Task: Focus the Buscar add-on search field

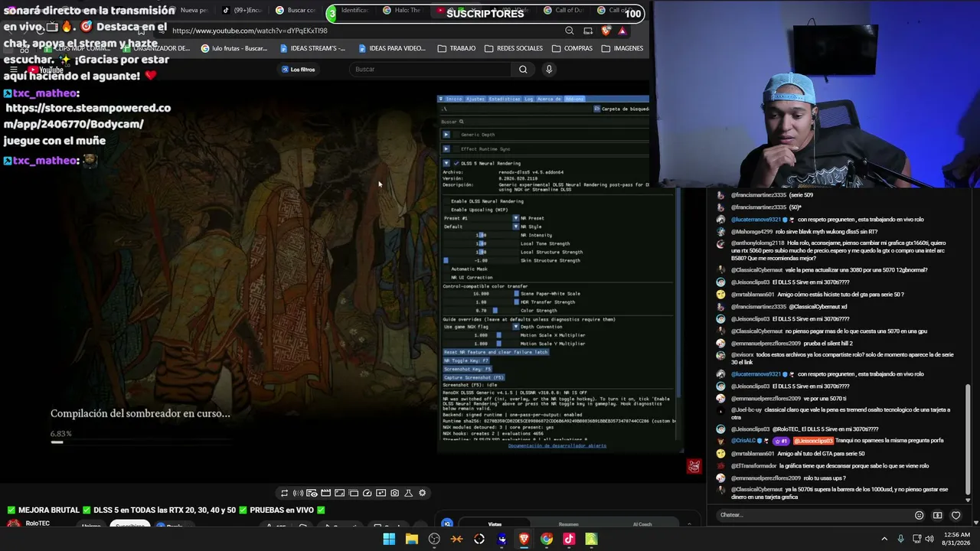Action: (544, 122)
